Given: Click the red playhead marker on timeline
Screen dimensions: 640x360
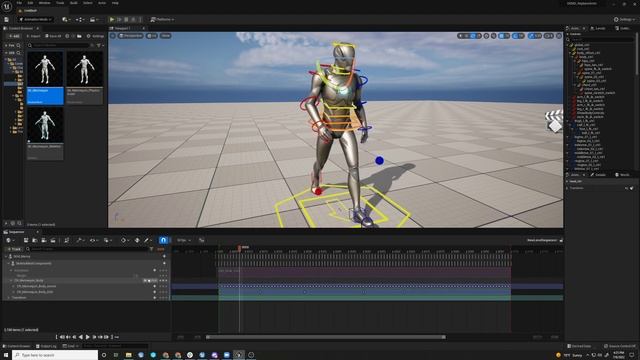Looking at the screenshot, I should 240,247.
